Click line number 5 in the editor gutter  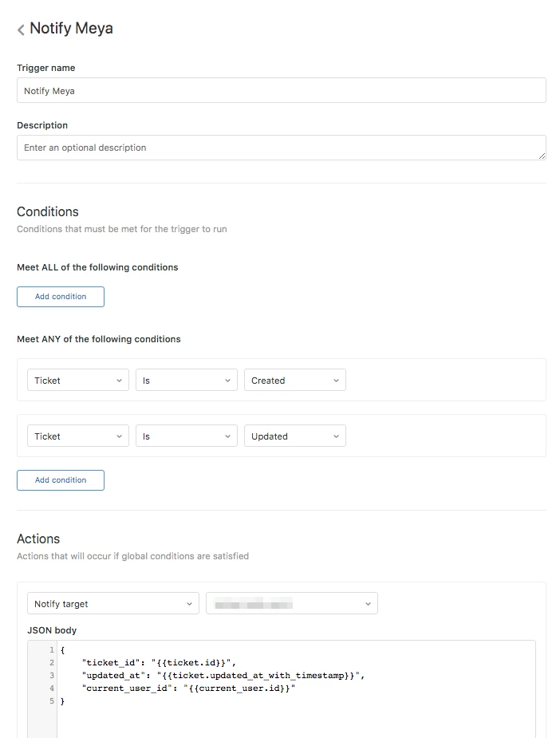(x=52, y=701)
